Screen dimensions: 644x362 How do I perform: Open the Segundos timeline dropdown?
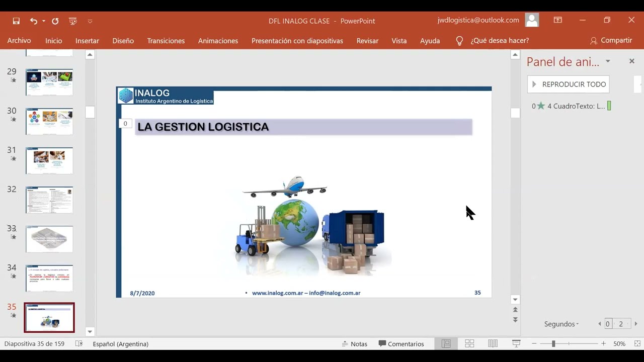(x=561, y=324)
